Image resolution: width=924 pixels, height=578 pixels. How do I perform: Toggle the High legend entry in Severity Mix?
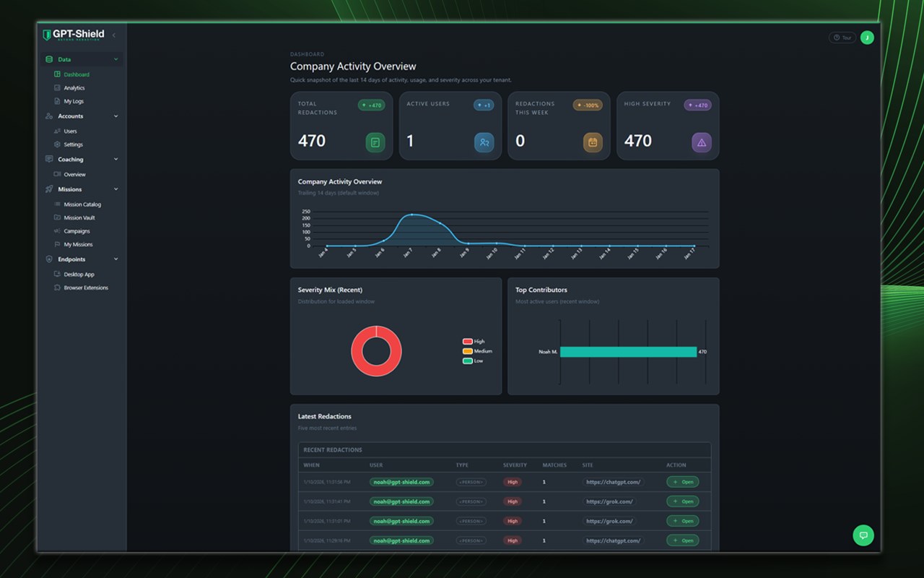pos(474,341)
